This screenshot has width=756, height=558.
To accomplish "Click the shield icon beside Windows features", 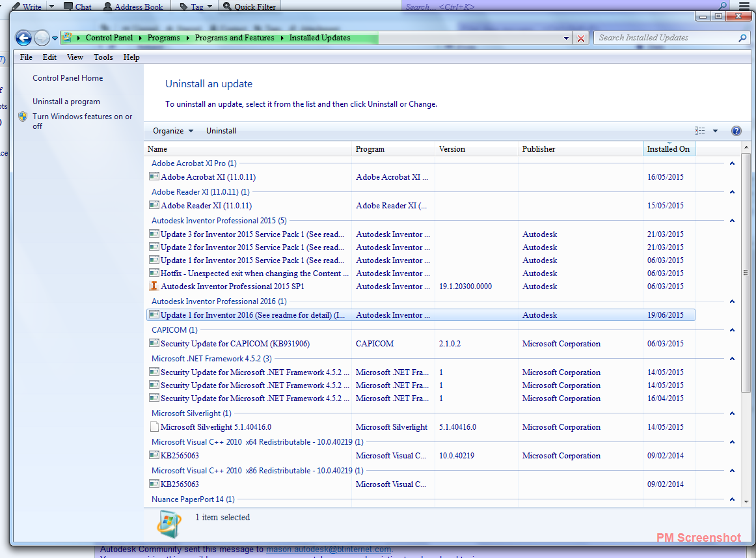I will 23,117.
